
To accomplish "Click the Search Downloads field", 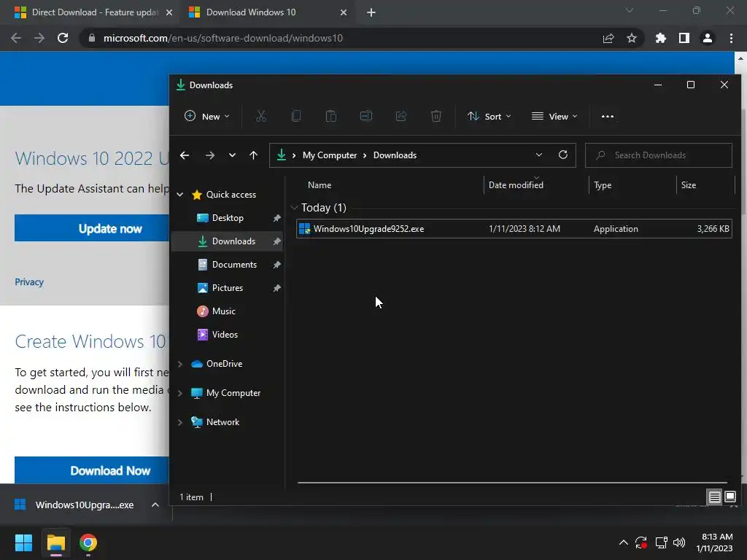I will (x=659, y=155).
